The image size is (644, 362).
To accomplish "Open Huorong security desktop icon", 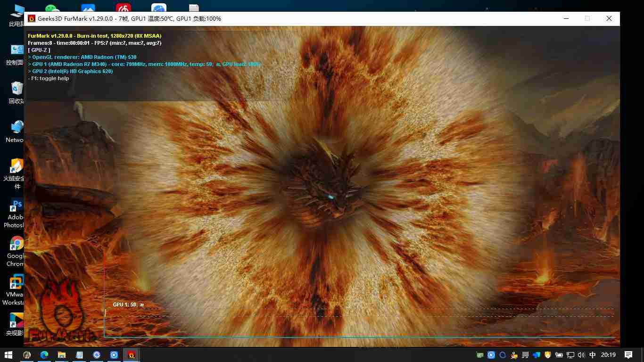I will (14, 173).
